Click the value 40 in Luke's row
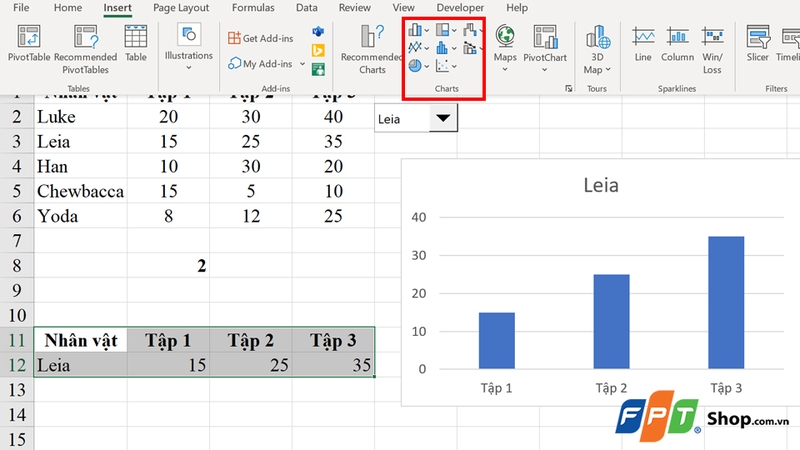This screenshot has height=450, width=800. tap(333, 117)
